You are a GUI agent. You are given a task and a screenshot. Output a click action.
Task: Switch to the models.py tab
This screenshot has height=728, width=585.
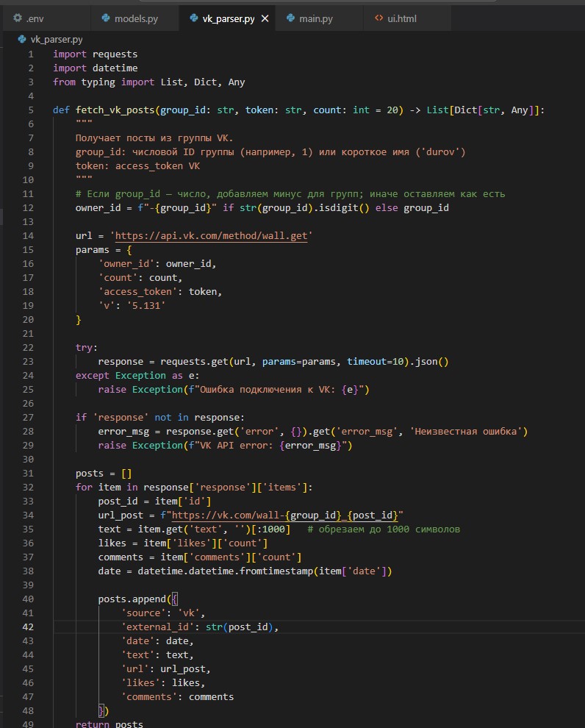click(135, 18)
